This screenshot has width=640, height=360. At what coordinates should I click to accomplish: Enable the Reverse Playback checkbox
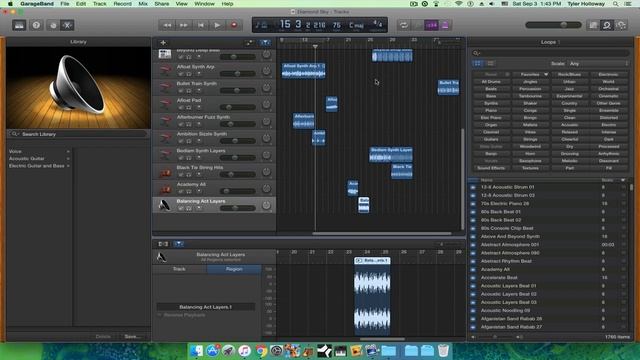160,315
